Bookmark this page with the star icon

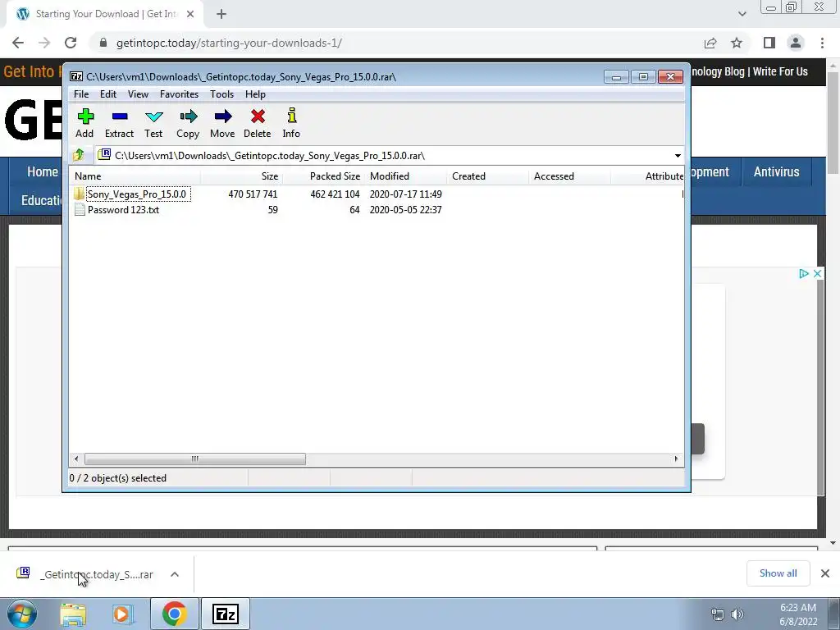pyautogui.click(x=737, y=43)
